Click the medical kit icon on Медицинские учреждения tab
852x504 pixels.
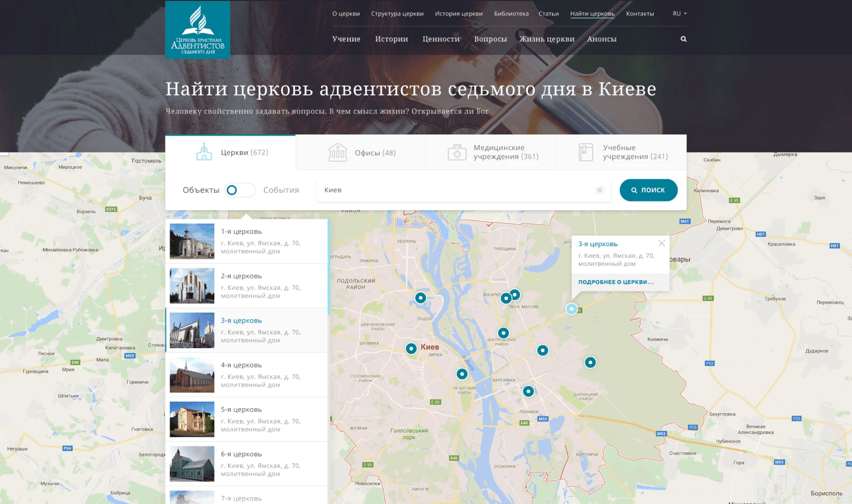(x=457, y=152)
